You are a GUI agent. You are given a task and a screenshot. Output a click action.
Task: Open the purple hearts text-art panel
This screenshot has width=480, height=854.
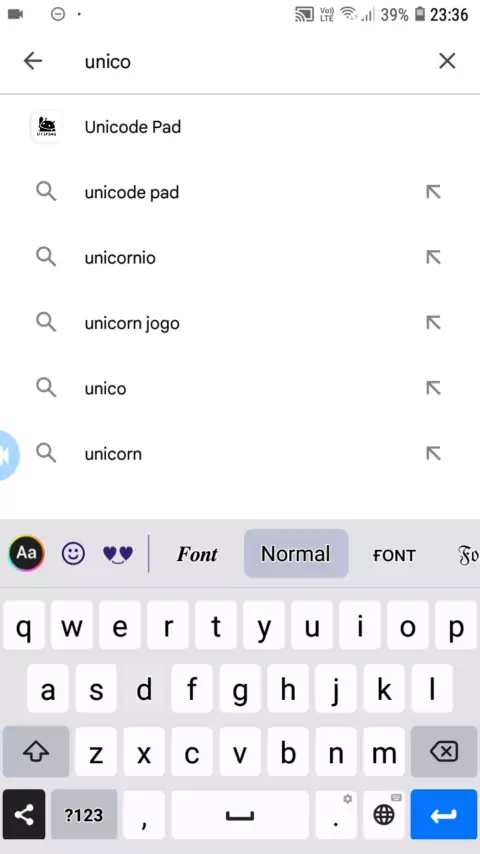tap(118, 554)
